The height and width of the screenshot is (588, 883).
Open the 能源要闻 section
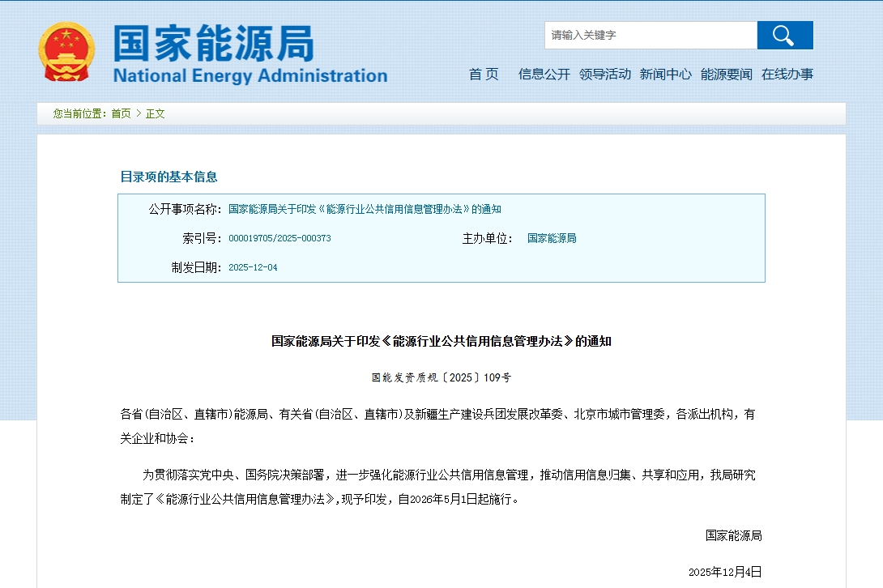point(726,75)
